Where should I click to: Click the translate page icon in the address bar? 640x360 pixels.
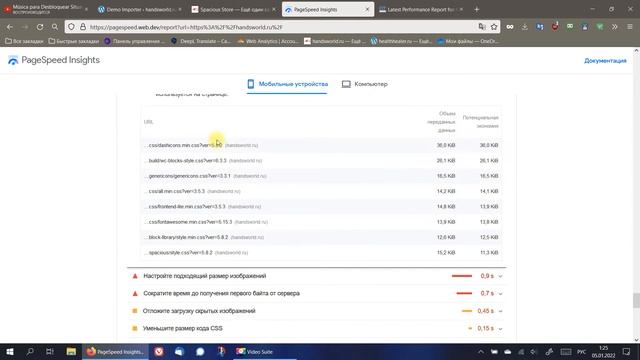[x=482, y=27]
